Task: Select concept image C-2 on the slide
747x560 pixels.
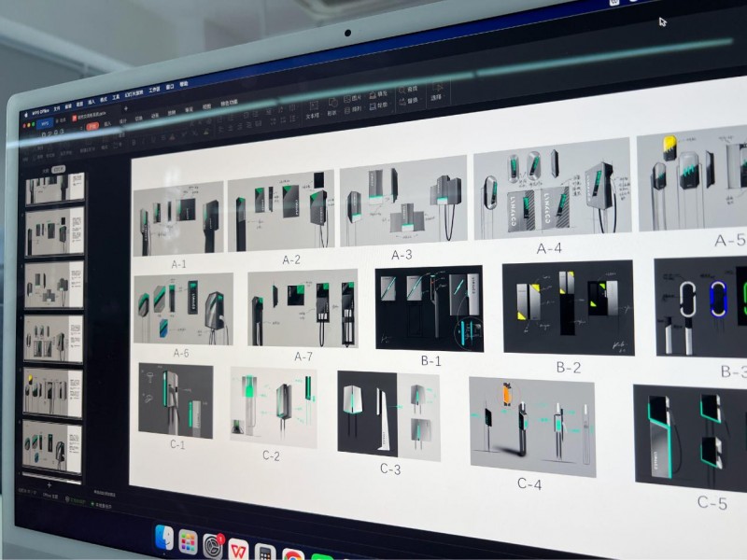Action: (274, 408)
